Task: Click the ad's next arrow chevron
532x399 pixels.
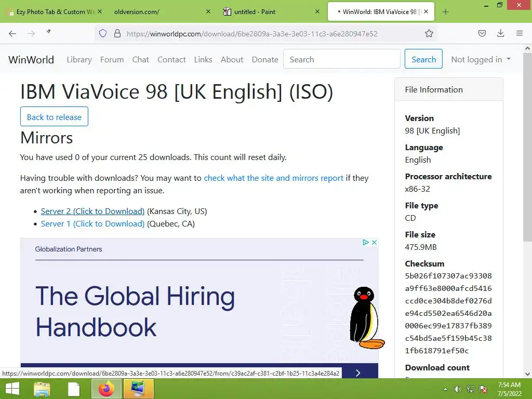Action: pos(358,373)
